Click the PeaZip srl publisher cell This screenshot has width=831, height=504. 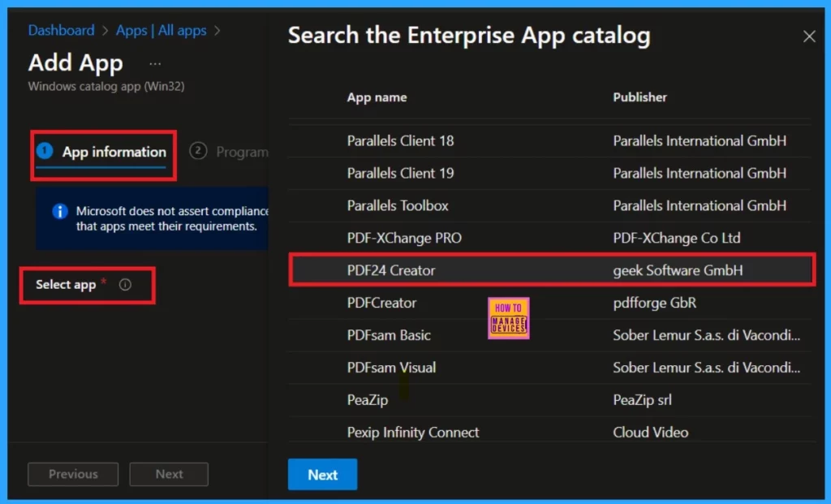click(643, 399)
